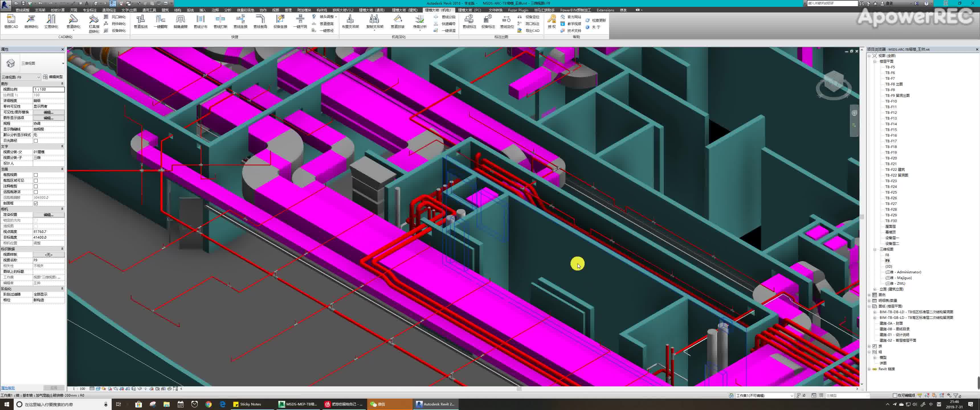Collapse the 三维视图 tree node
The width and height of the screenshot is (980, 410).
point(875,249)
